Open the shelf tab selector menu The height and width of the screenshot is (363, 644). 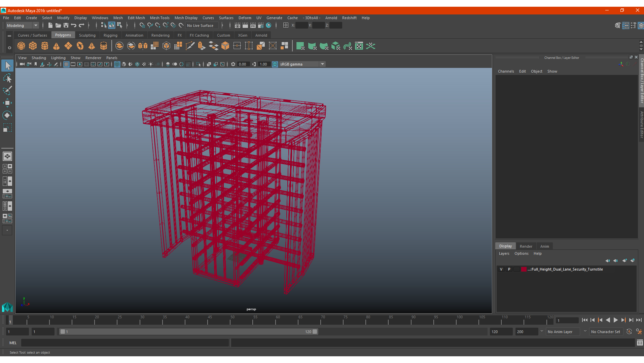coord(9,36)
